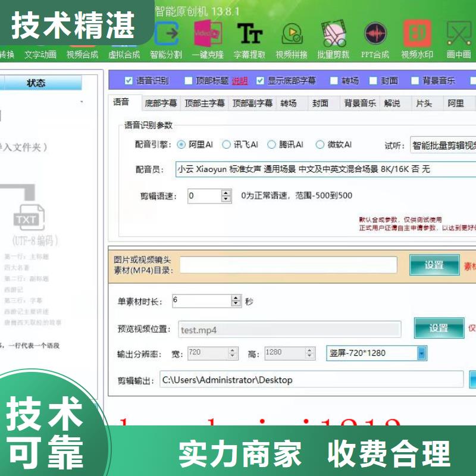Click 设置 button for material directory
476x476 pixels.
click(x=434, y=265)
